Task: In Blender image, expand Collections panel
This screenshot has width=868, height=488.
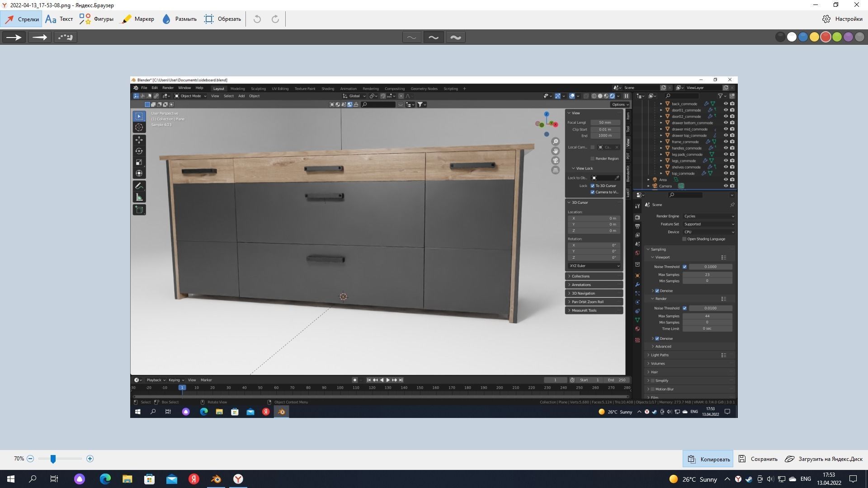Action: 594,276
